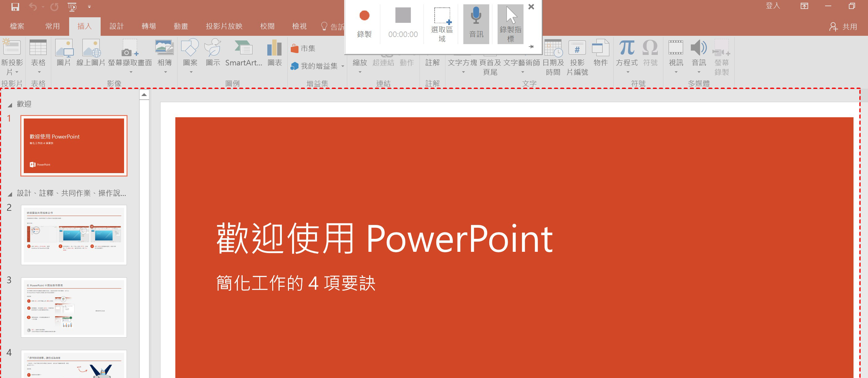Click the Undo arrow icon
868x378 pixels.
pyautogui.click(x=33, y=7)
